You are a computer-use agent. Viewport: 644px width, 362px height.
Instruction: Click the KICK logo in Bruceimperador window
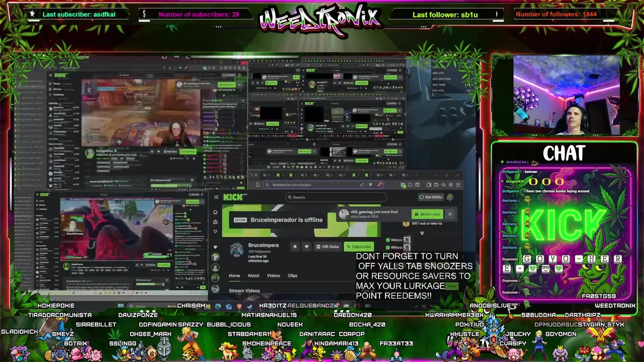point(234,197)
